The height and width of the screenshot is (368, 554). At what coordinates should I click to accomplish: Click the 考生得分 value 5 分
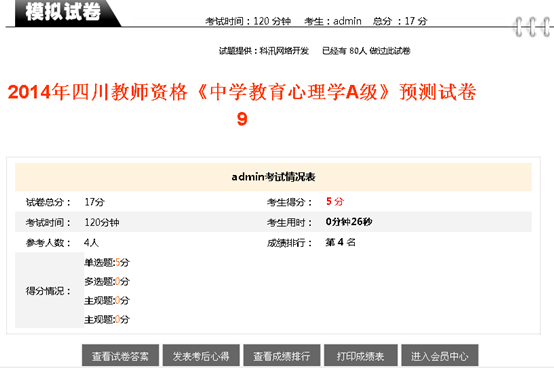coord(335,202)
